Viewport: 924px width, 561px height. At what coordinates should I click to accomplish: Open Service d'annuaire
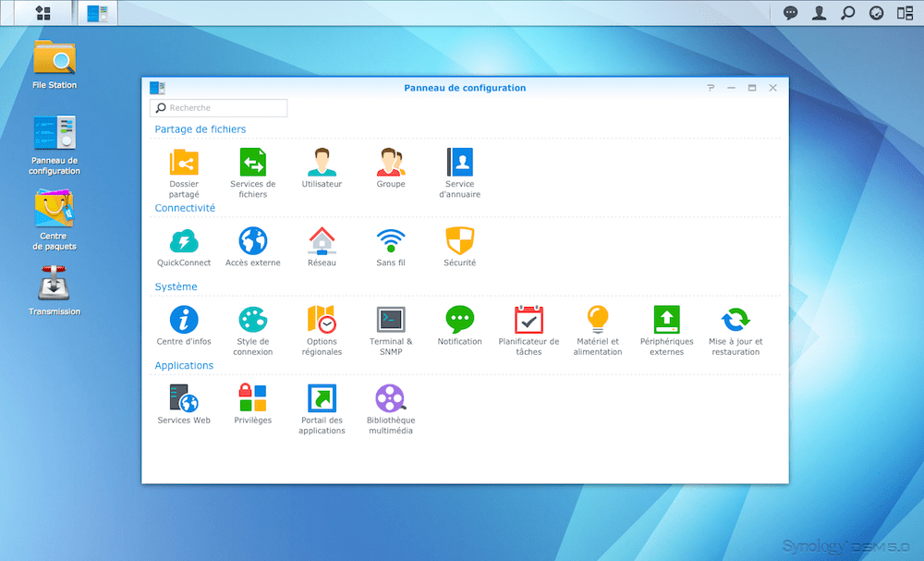point(459,173)
